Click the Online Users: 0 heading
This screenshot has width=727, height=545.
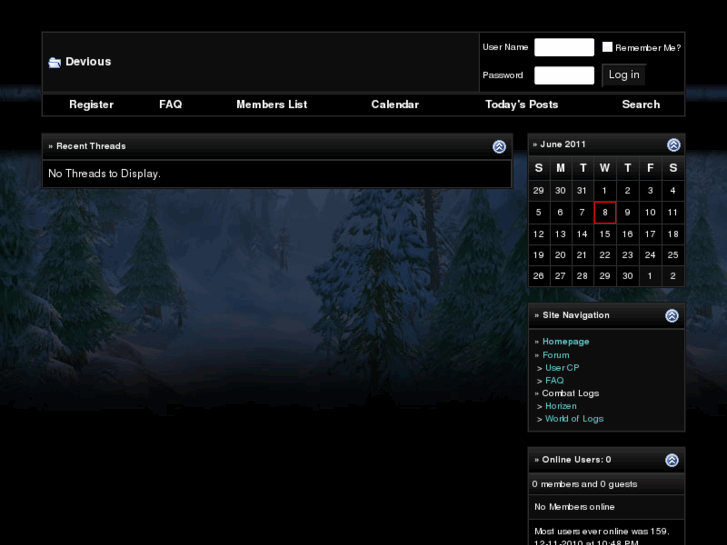tap(576, 460)
